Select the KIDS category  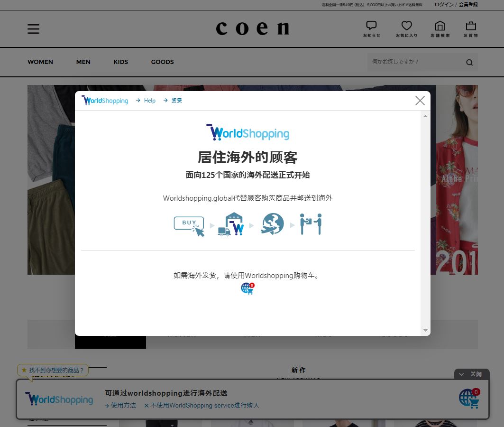[120, 62]
